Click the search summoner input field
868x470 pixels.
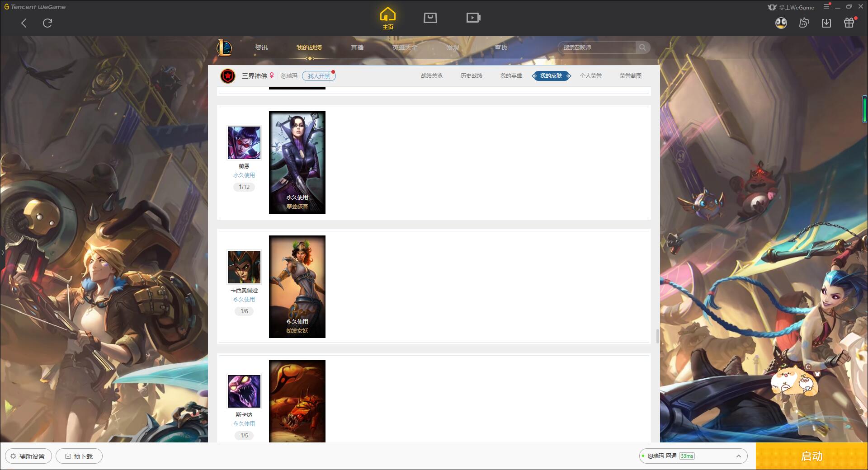pos(597,47)
